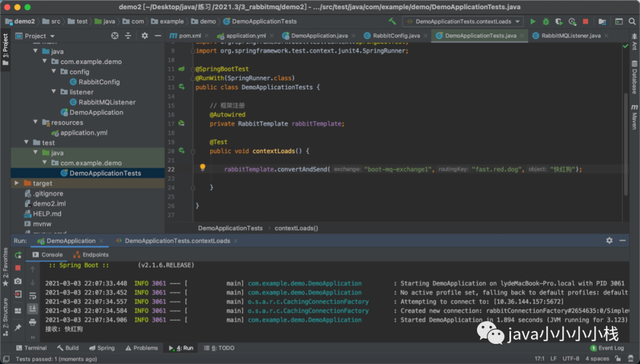The width and height of the screenshot is (640, 364).
Task: Switch to the RabbitMQListener.java tab
Action: click(x=570, y=36)
